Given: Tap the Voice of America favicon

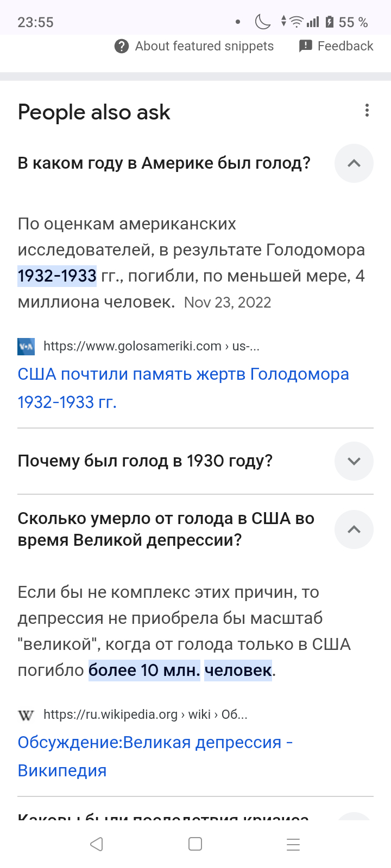Looking at the screenshot, I should tap(26, 346).
